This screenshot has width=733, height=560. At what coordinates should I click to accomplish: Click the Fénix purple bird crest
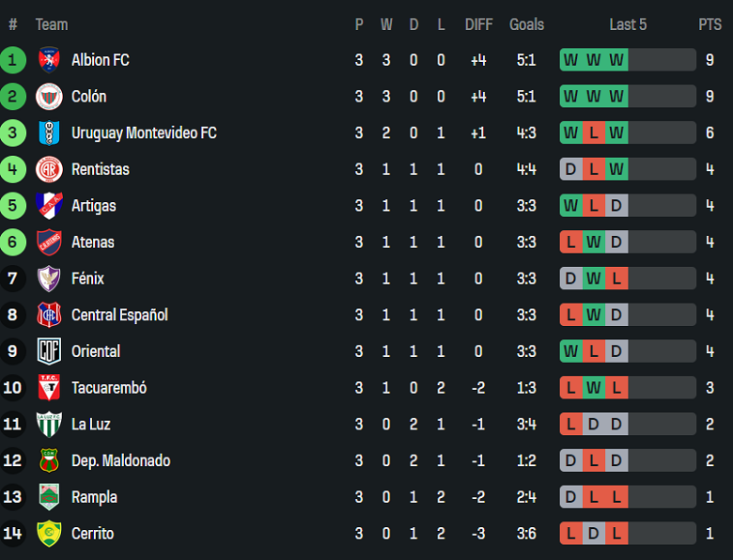[49, 279]
